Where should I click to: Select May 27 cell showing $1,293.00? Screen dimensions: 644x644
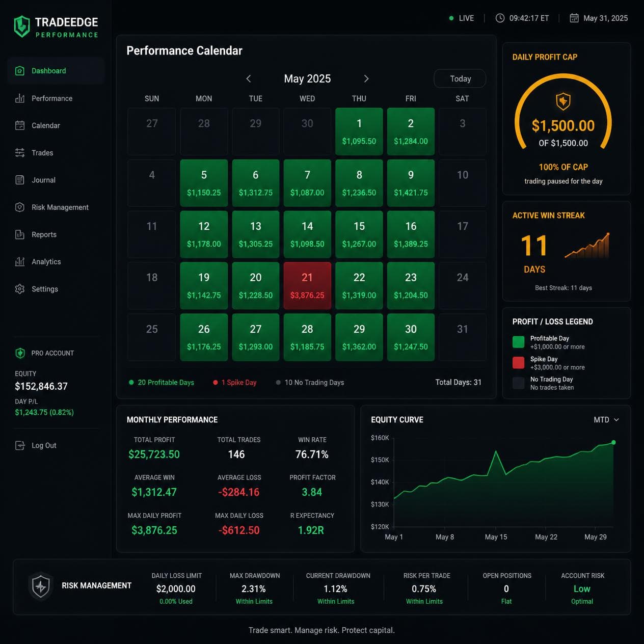pos(256,337)
